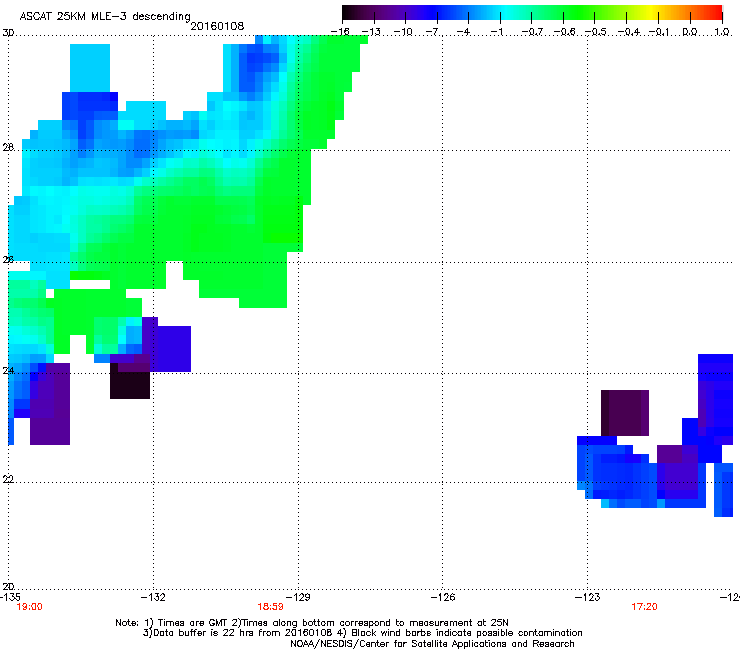Select the "-0.7" color scale label
The height and width of the screenshot is (650, 740).
(532, 32)
